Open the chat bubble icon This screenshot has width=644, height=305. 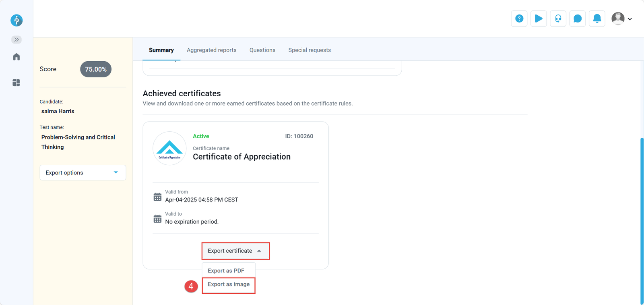(578, 19)
